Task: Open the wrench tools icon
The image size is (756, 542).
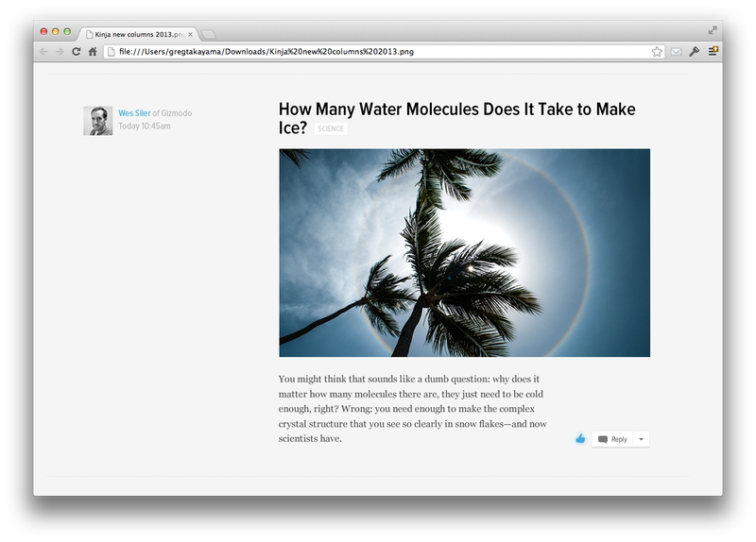Action: [695, 52]
